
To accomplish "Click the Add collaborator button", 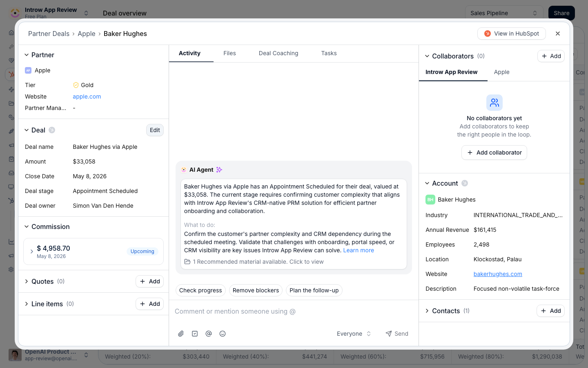I will point(494,153).
